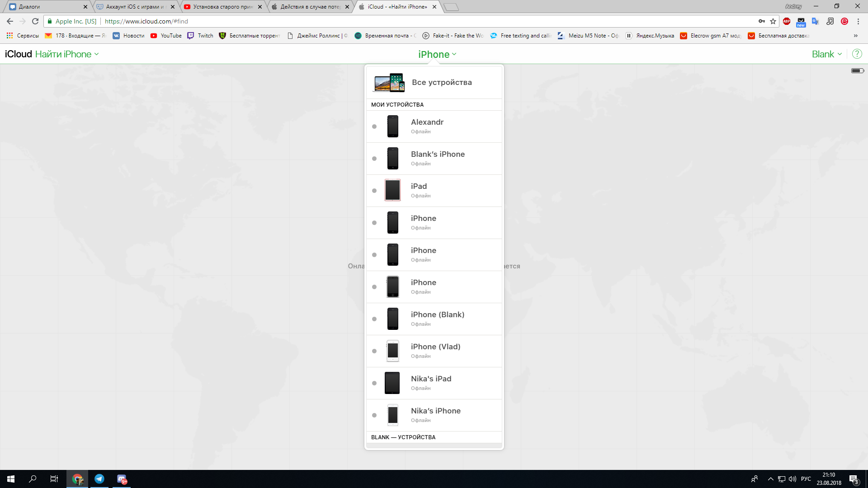This screenshot has height=488, width=868.
Task: Open the Новости VK bookmark
Action: [129, 36]
